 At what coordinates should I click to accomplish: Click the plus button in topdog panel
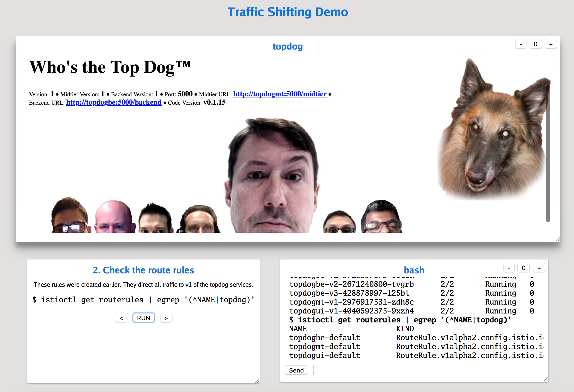551,44
